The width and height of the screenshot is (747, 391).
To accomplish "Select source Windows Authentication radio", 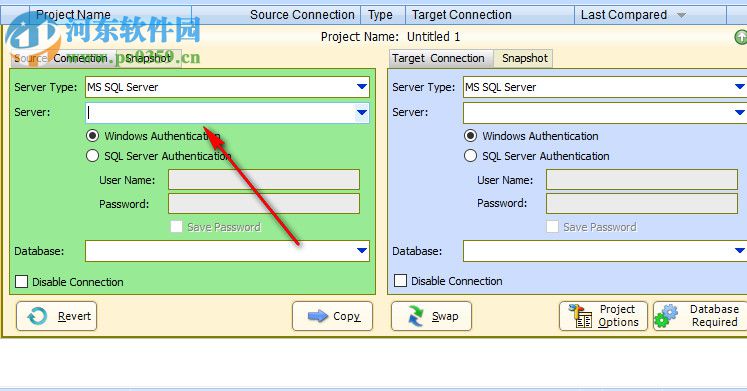I will pyautogui.click(x=92, y=136).
